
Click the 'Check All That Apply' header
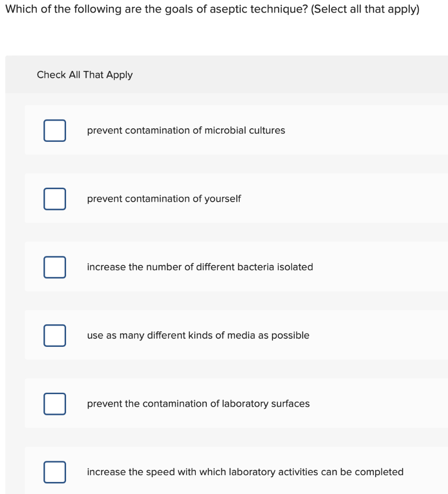tap(85, 75)
